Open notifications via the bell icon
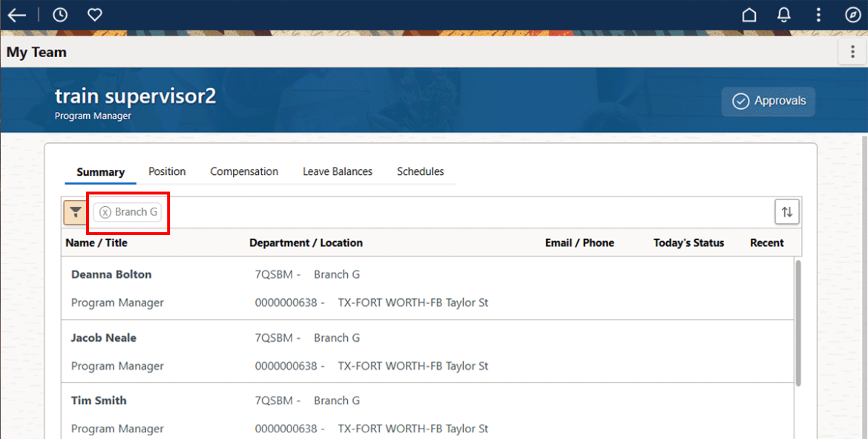 coord(783,14)
